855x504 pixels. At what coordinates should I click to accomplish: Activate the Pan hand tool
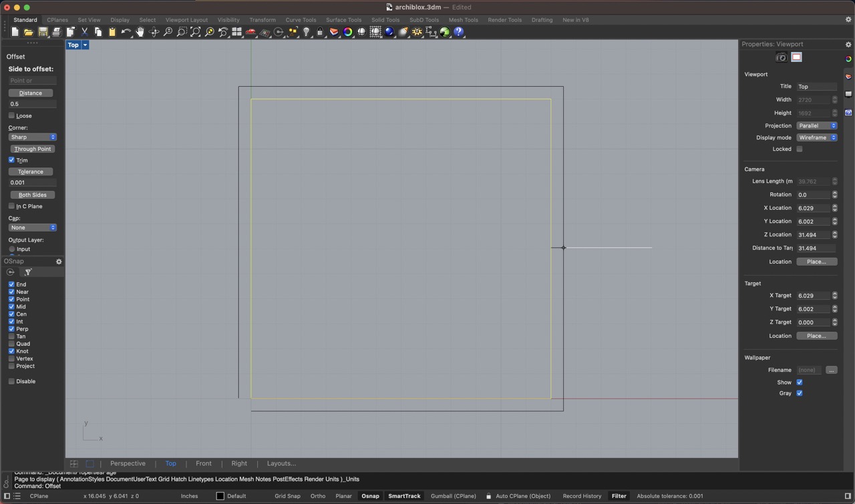(140, 32)
